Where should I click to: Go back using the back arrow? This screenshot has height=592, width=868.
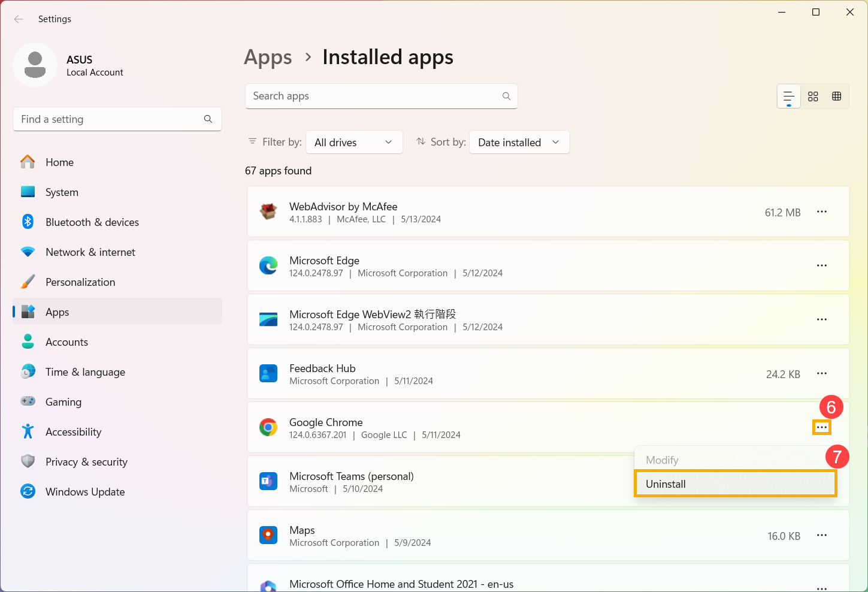pyautogui.click(x=19, y=19)
